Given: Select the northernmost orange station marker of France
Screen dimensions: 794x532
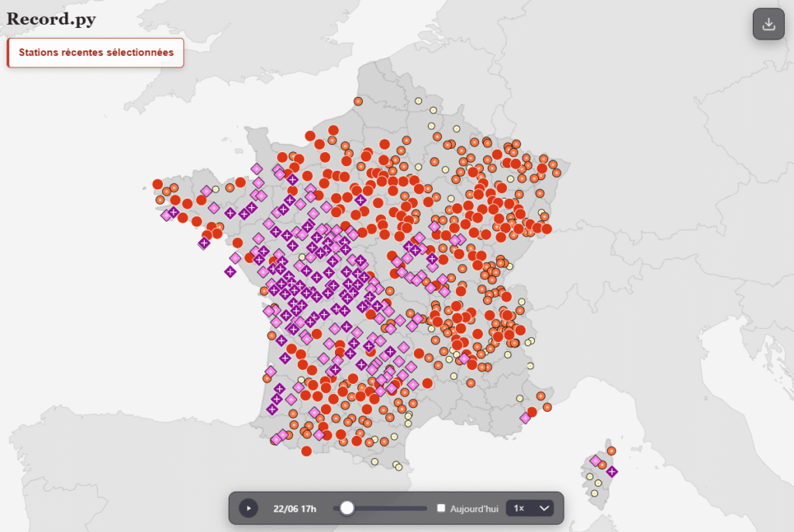Looking at the screenshot, I should 358,102.
